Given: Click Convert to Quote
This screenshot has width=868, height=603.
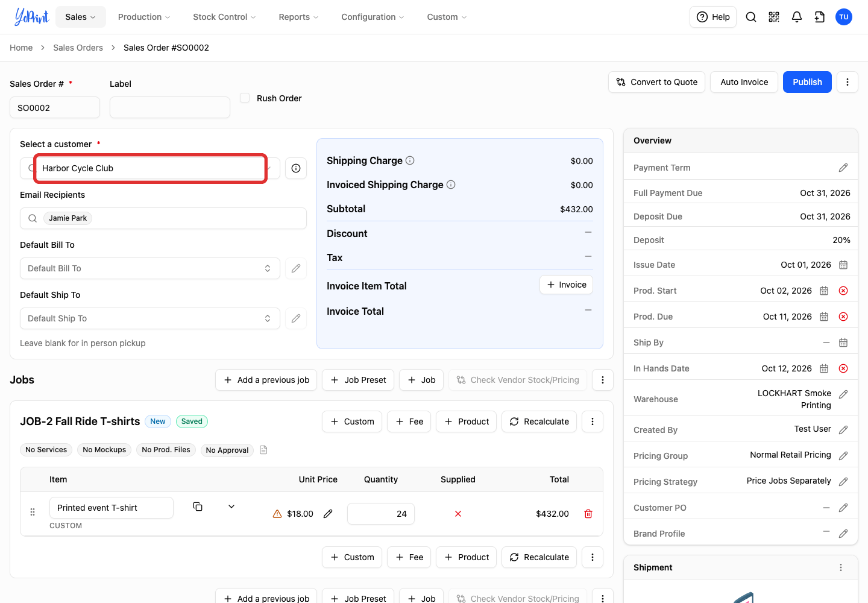Looking at the screenshot, I should (x=657, y=82).
